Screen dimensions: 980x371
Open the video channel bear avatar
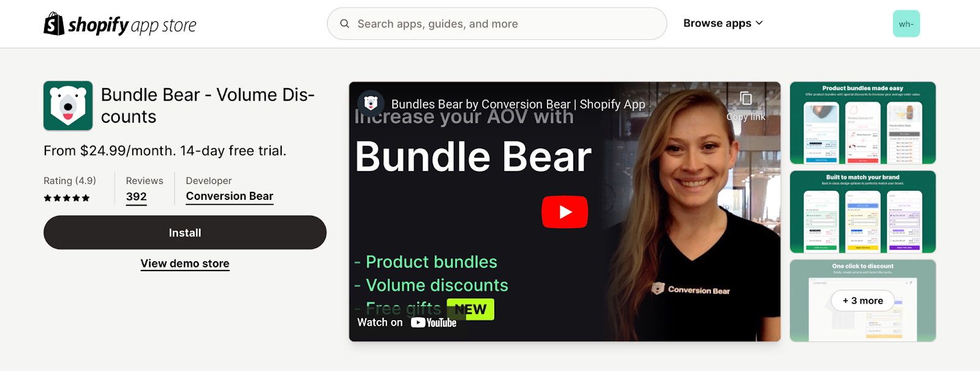click(371, 104)
